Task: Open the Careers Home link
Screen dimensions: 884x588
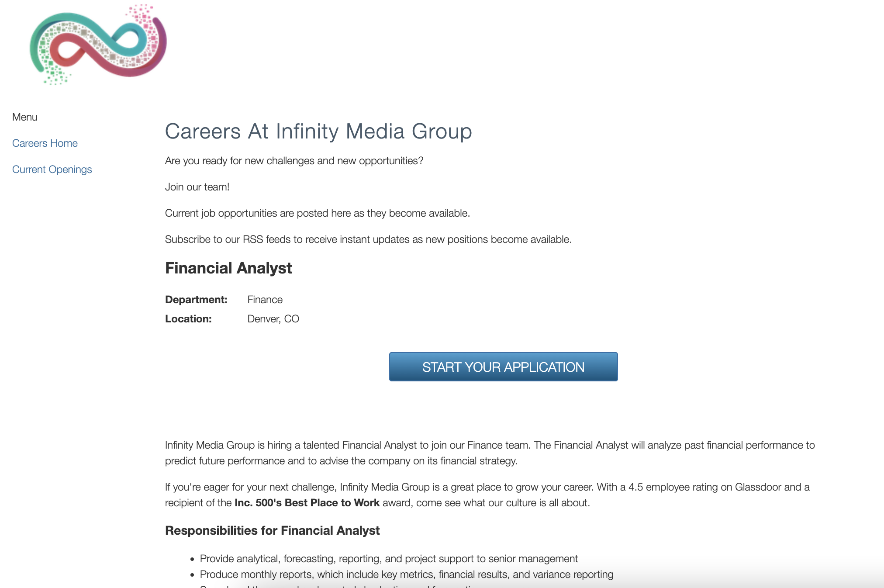Action: click(45, 143)
